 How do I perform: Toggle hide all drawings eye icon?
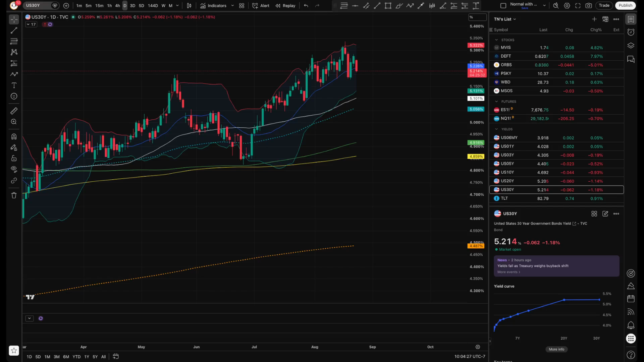14,169
